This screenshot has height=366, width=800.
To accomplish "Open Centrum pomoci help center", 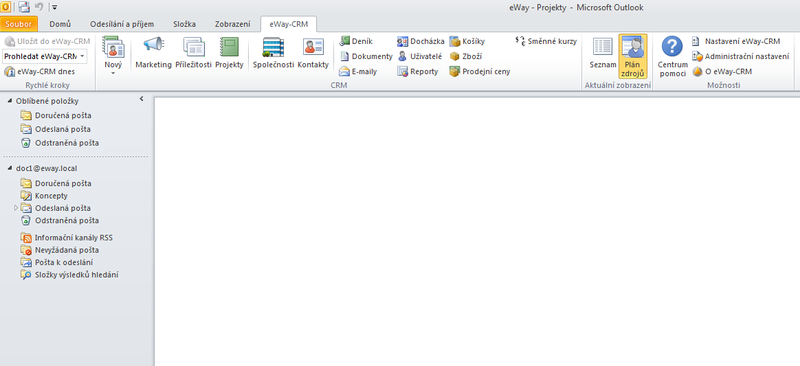I will click(672, 56).
